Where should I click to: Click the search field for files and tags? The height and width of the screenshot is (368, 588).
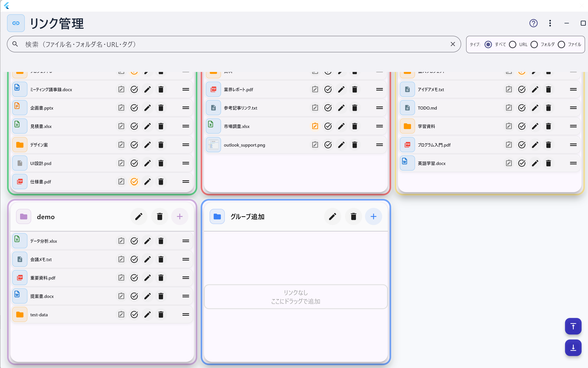point(219,44)
